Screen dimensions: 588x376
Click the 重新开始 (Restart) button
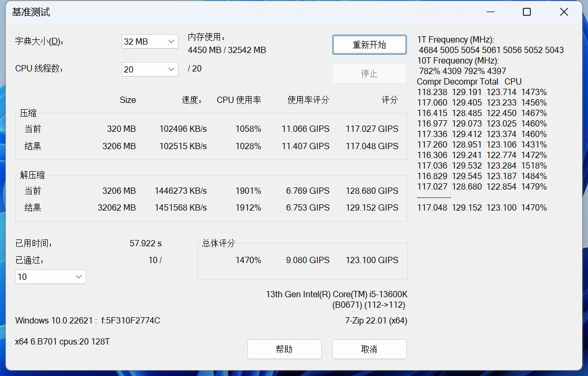[369, 45]
